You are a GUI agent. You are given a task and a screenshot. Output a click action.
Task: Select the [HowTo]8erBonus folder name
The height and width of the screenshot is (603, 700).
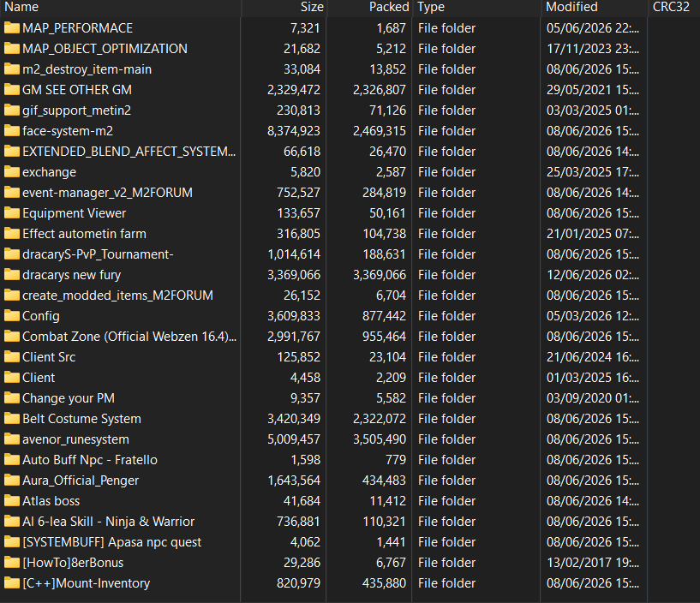coord(73,562)
